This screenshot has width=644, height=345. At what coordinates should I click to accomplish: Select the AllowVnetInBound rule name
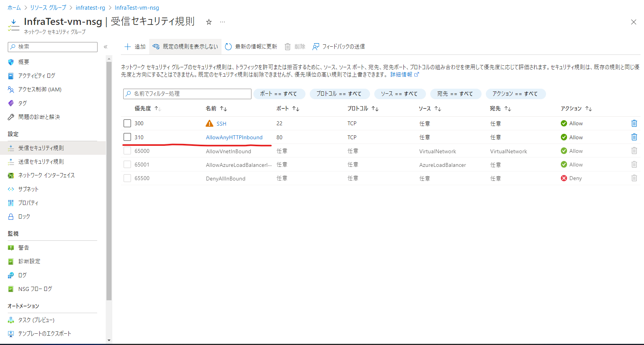[x=229, y=151]
